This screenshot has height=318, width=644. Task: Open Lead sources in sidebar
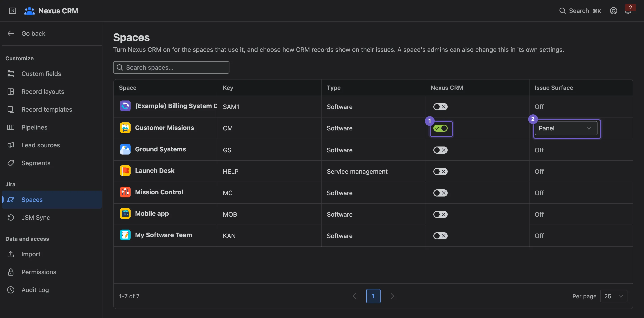tap(52, 145)
